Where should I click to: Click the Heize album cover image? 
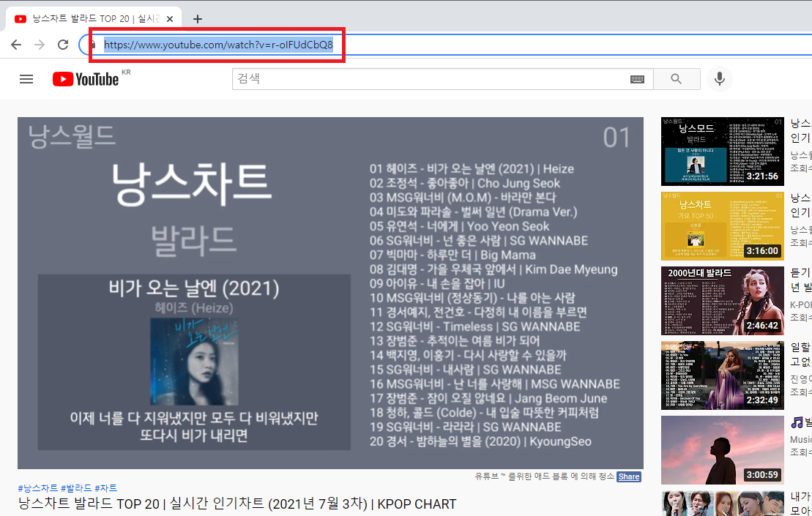pos(194,362)
